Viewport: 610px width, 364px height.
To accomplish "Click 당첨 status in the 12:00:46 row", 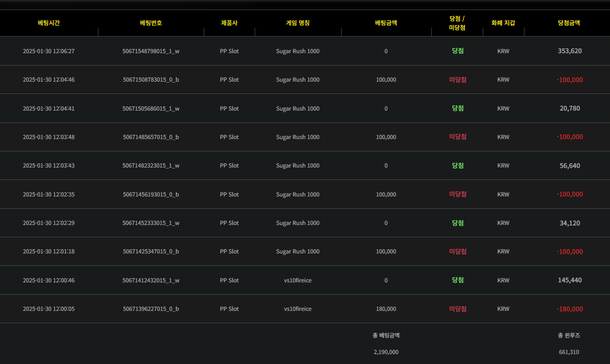I will coord(458,280).
